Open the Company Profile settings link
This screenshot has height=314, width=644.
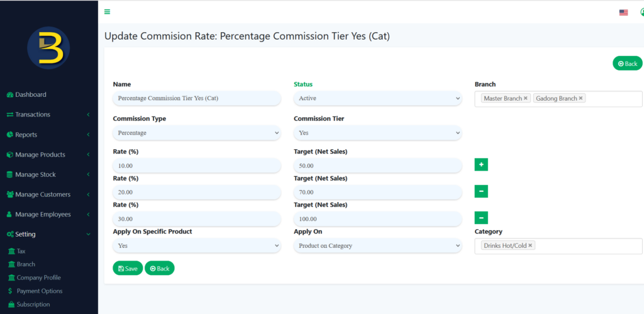[38, 278]
